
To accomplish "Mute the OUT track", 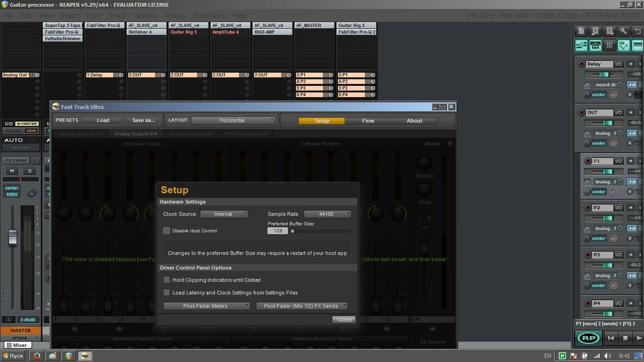I will [630, 113].
